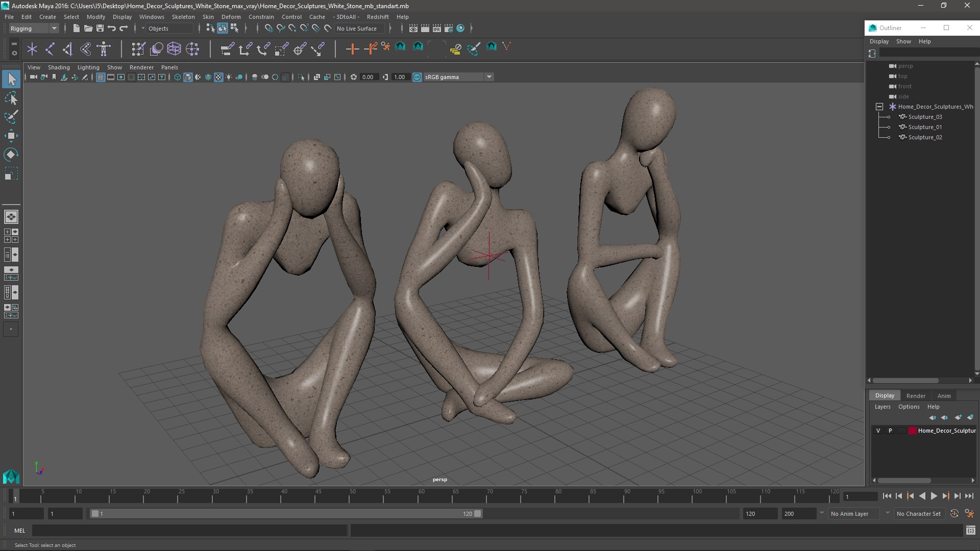Open the sRGB gamma dropdown
This screenshot has height=551, width=980.
tap(458, 77)
